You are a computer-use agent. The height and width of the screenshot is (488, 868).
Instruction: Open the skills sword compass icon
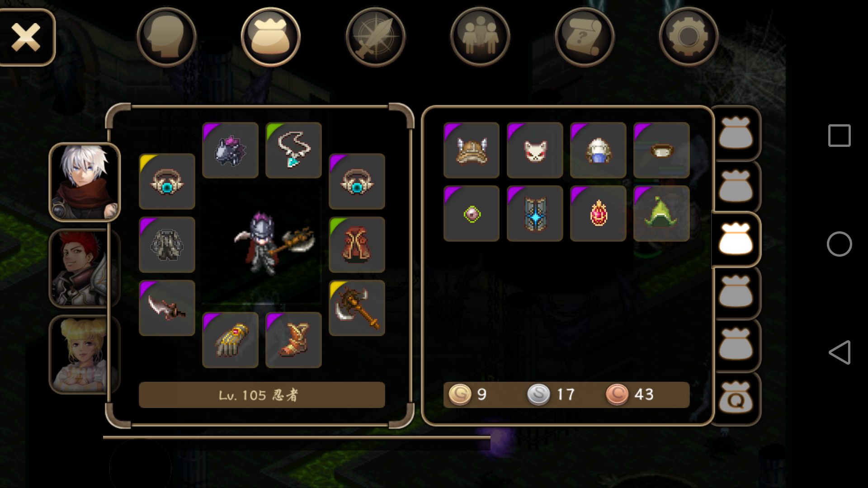pos(375,37)
